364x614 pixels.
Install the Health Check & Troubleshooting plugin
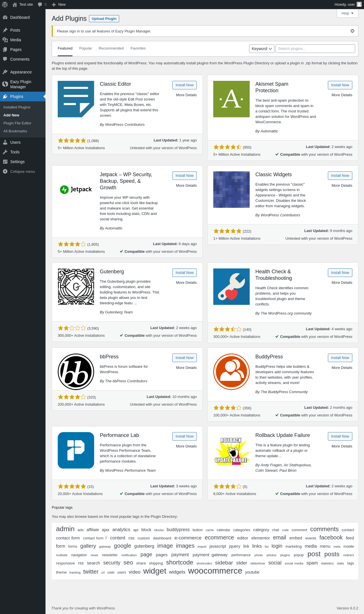pyautogui.click(x=340, y=273)
